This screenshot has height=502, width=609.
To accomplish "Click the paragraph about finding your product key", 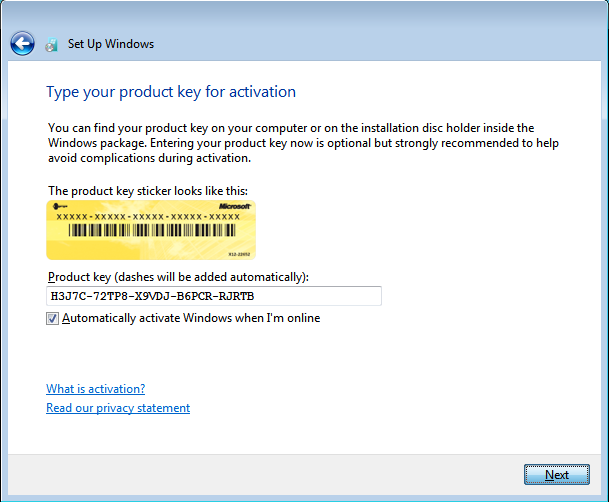I will pos(303,143).
